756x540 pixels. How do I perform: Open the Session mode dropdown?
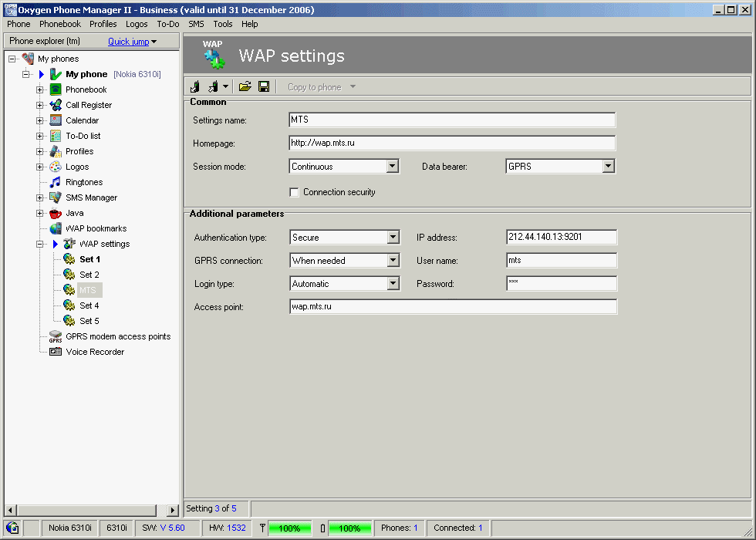click(x=392, y=167)
